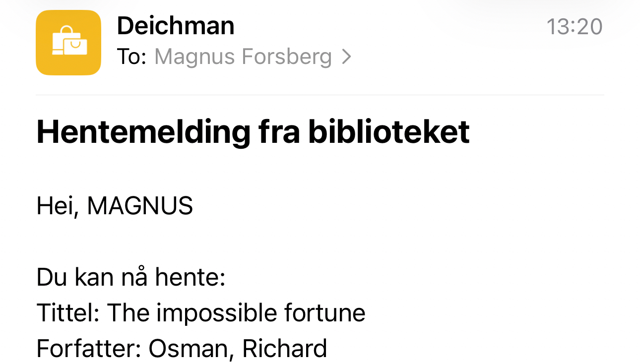Open sender Deichman's contact details
The height and width of the screenshot is (364, 640).
[176, 26]
